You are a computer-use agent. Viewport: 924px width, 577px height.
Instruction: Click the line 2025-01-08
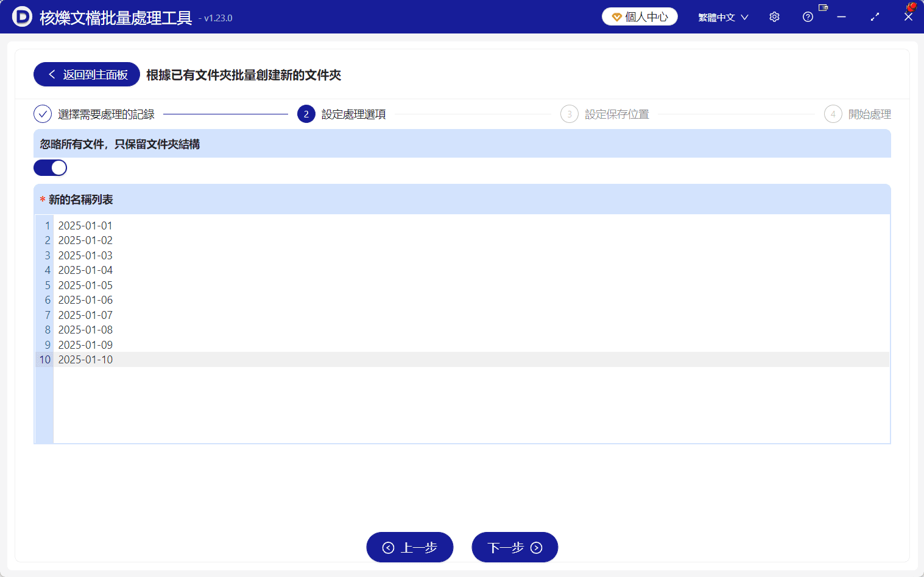click(85, 330)
